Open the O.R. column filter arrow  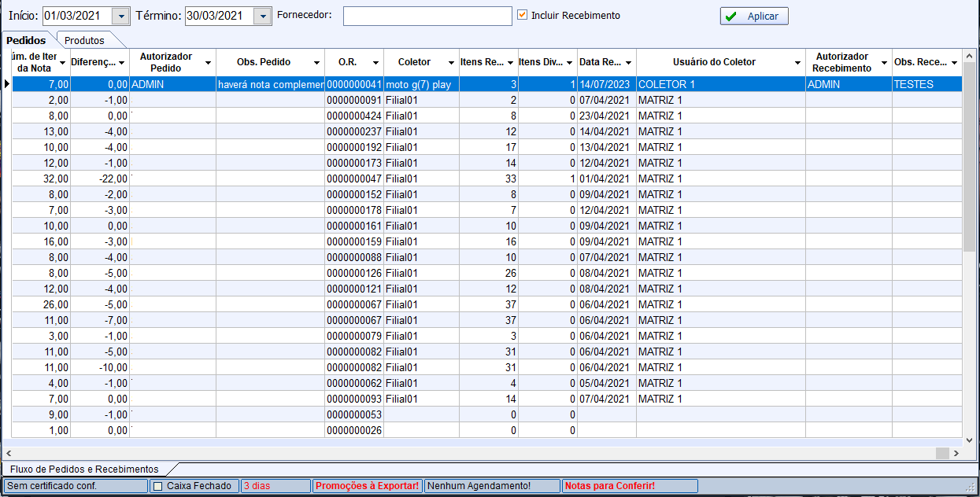coord(376,62)
